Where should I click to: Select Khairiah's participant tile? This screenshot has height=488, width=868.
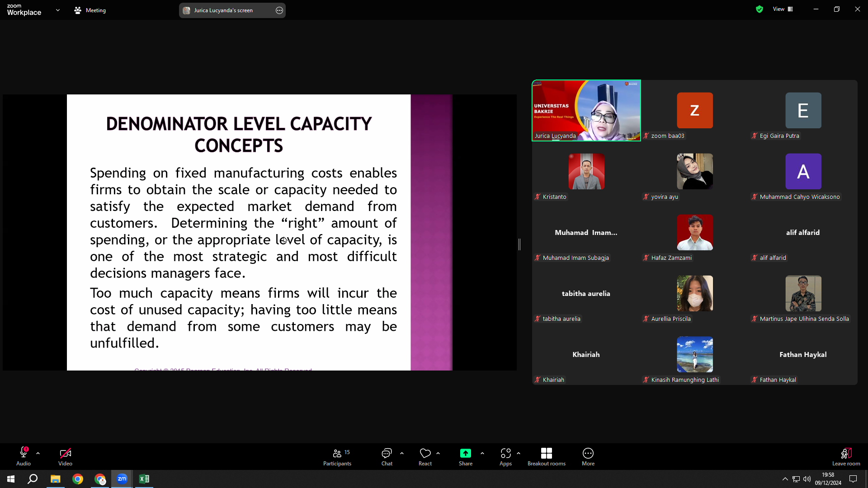[586, 355]
